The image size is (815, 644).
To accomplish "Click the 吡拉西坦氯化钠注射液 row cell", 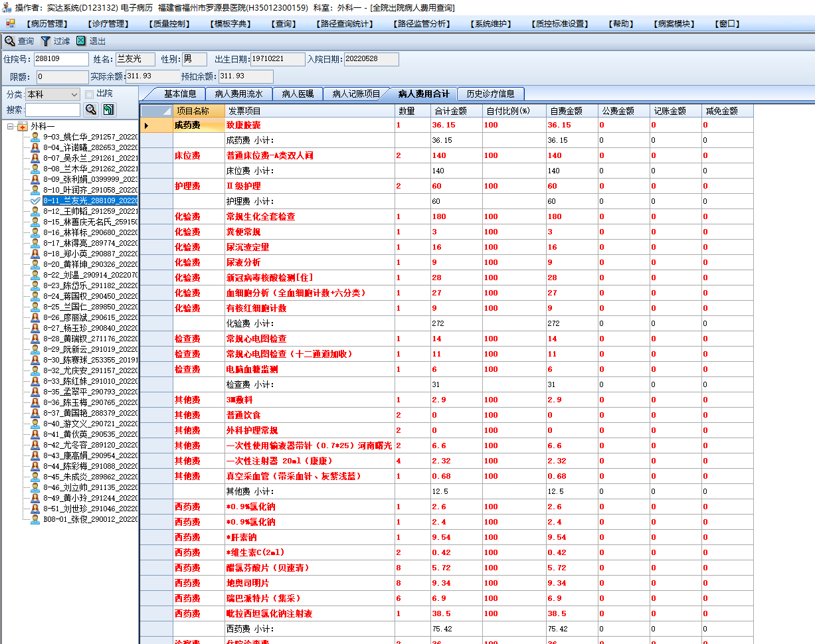I will pos(310,613).
